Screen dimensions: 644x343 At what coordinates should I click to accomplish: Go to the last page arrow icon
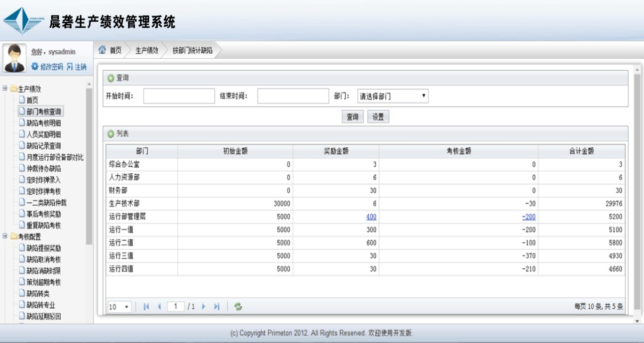(216, 307)
